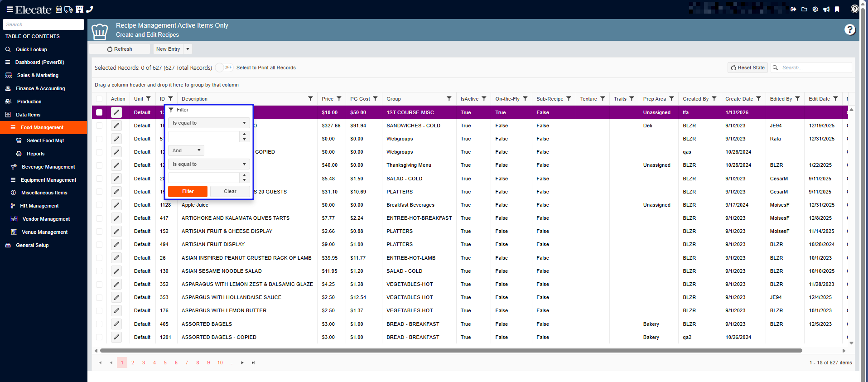Expand the New Entry dropdown arrow
The width and height of the screenshot is (868, 382).
[188, 49]
